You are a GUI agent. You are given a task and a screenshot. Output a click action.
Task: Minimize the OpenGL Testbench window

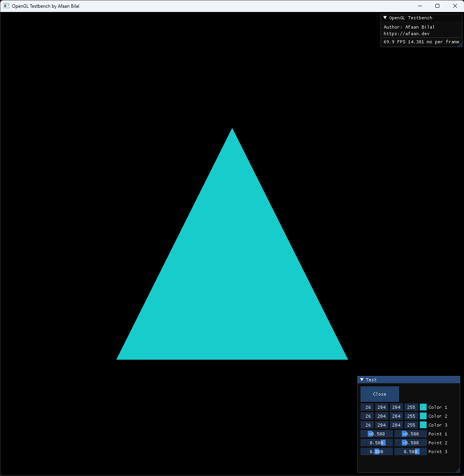tap(420, 6)
